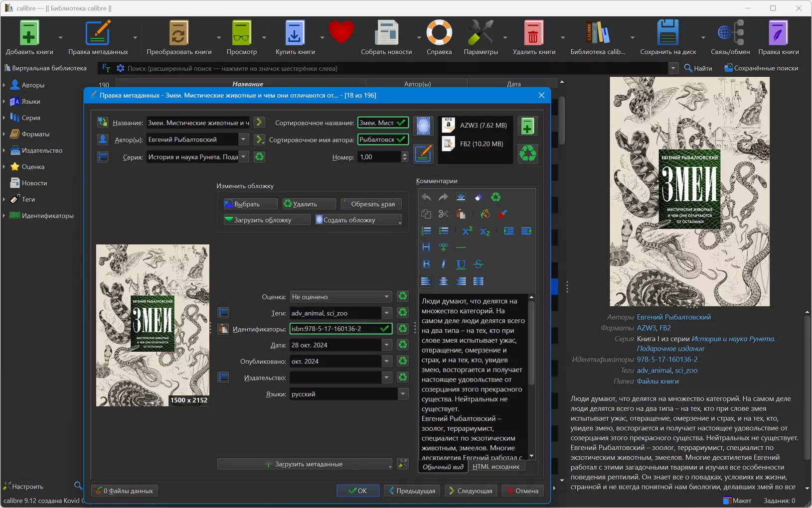The height and width of the screenshot is (508, 812).
Task: Increase indentation in the comments
Action: click(508, 231)
